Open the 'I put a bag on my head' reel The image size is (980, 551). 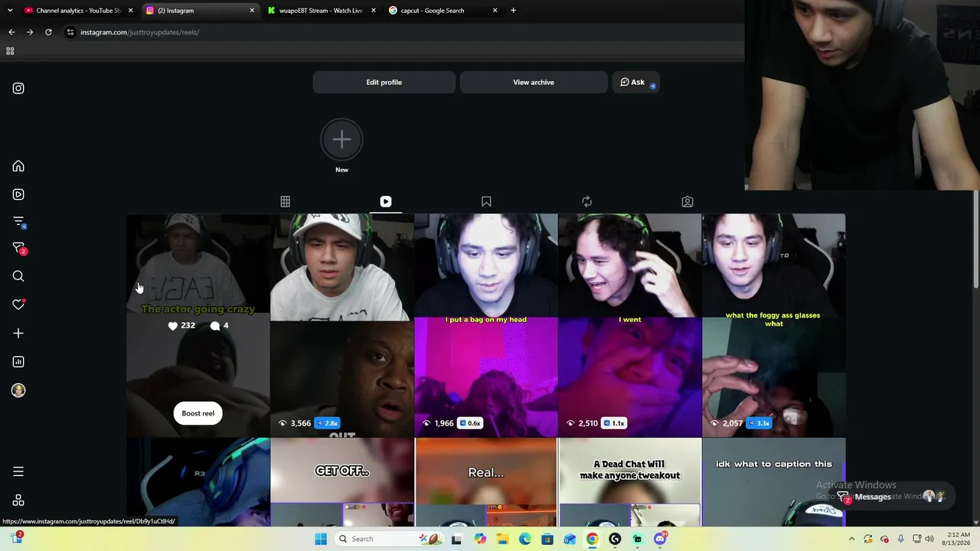(486, 325)
